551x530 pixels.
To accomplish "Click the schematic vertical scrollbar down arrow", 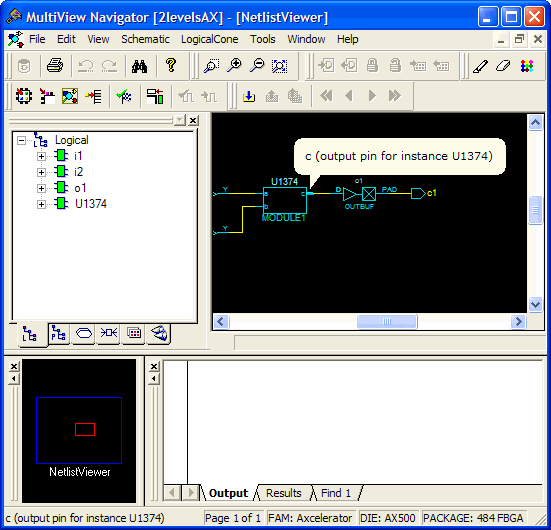I will point(535,304).
